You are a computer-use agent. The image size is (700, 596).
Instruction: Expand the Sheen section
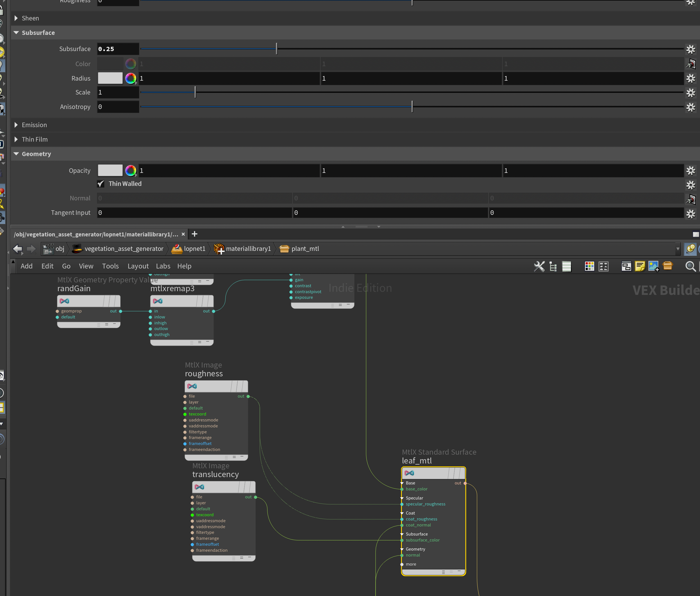(16, 18)
